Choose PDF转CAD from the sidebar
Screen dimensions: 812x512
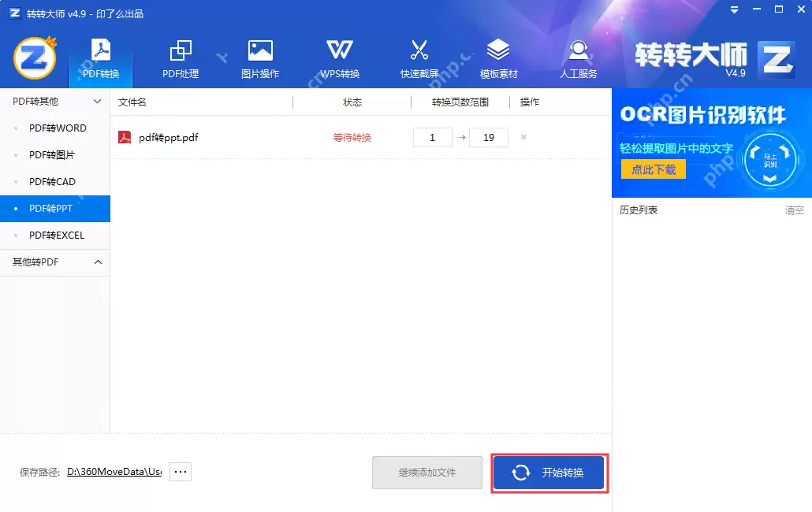(55, 181)
